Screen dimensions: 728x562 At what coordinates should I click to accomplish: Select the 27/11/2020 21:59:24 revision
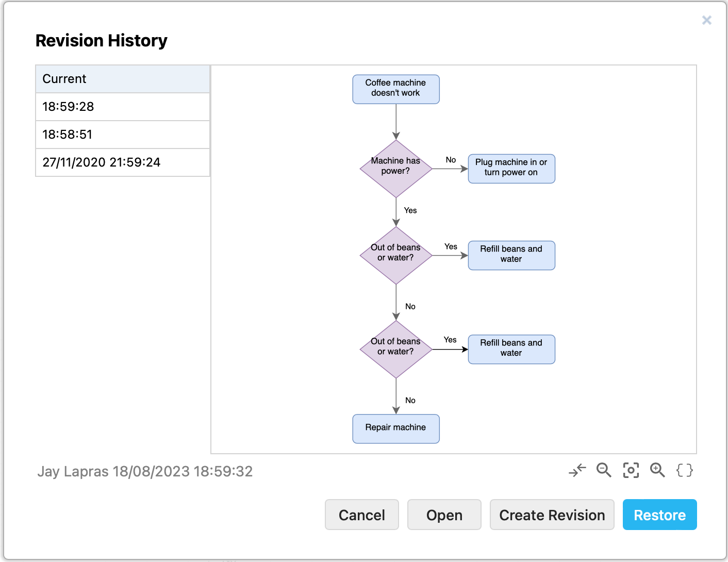[x=122, y=162]
